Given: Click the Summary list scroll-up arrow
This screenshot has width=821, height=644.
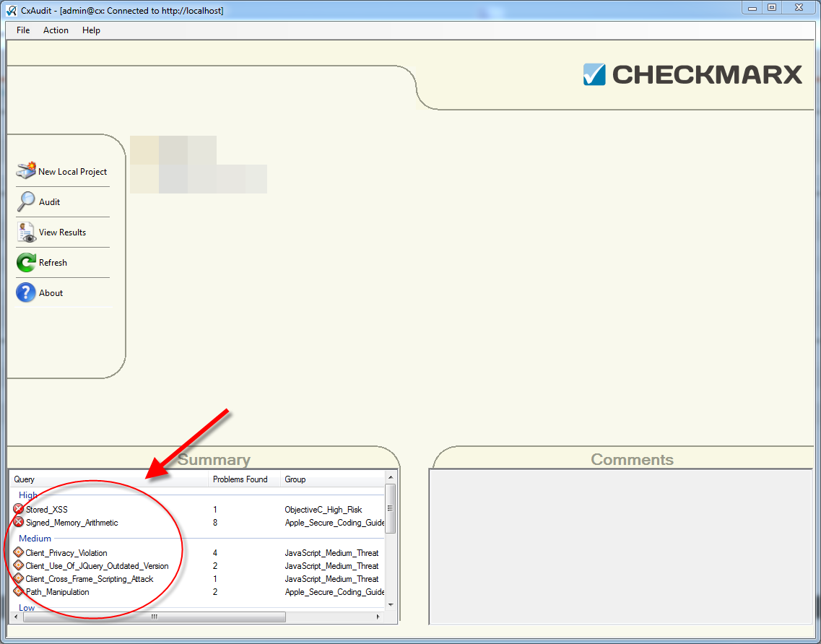Looking at the screenshot, I should pyautogui.click(x=391, y=477).
